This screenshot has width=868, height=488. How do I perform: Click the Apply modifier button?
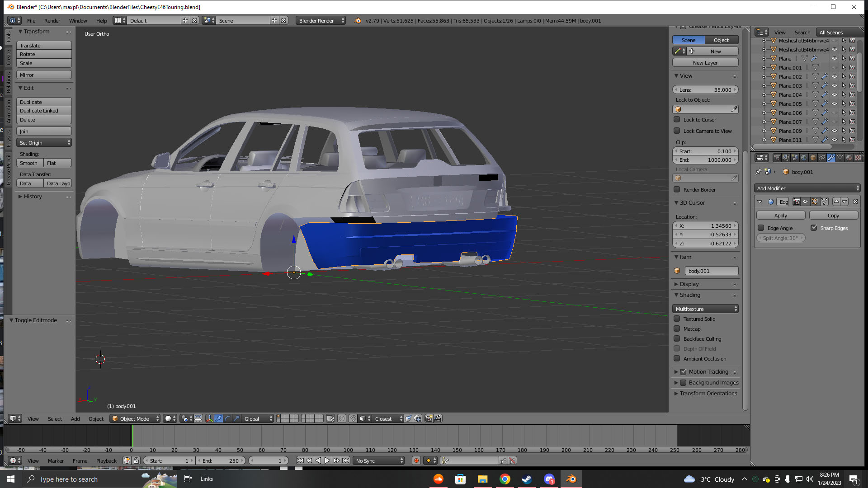pos(781,215)
